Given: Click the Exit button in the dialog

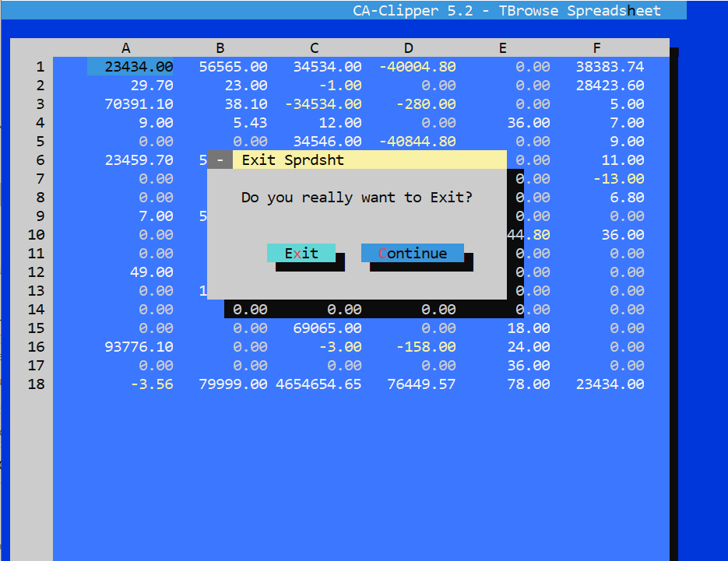Looking at the screenshot, I should (301, 253).
